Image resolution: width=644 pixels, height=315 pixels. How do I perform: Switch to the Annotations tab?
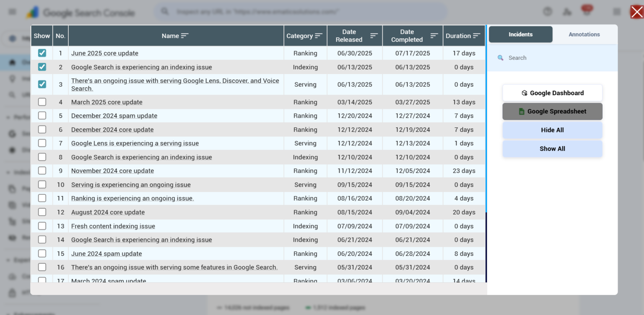tap(584, 34)
